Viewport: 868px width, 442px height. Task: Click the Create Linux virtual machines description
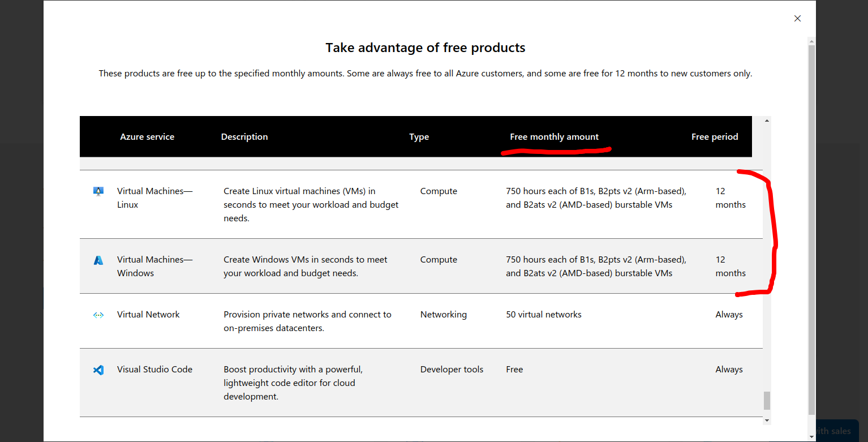pyautogui.click(x=311, y=205)
